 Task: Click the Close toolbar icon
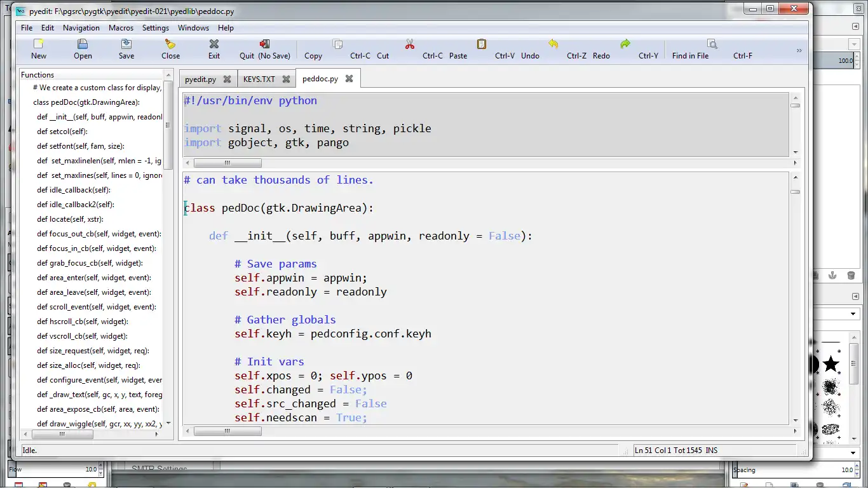click(170, 44)
